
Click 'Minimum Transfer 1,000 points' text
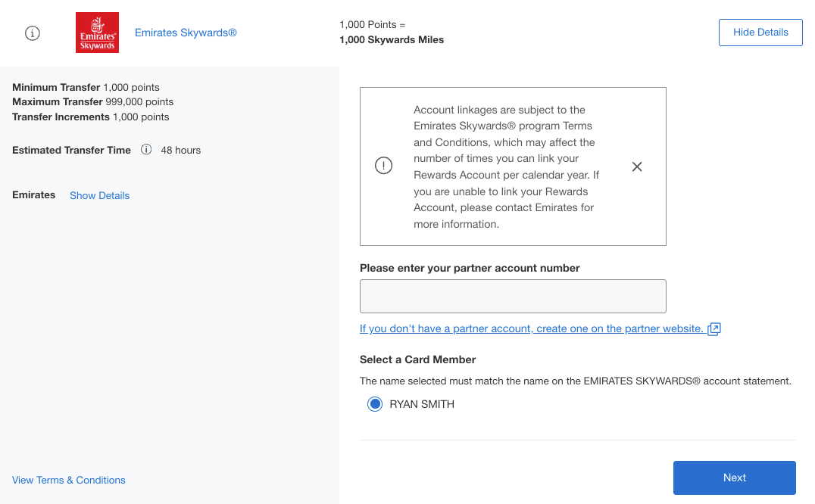(x=86, y=87)
